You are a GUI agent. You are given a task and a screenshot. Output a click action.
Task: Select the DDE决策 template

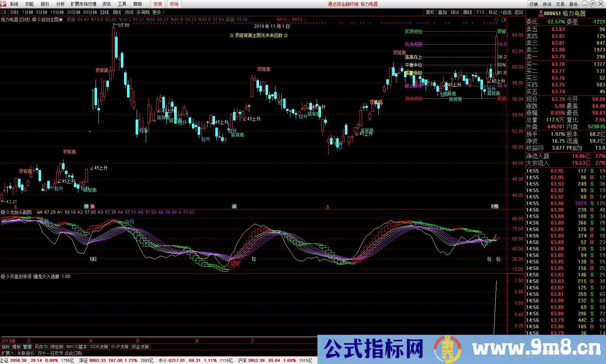[99, 347]
